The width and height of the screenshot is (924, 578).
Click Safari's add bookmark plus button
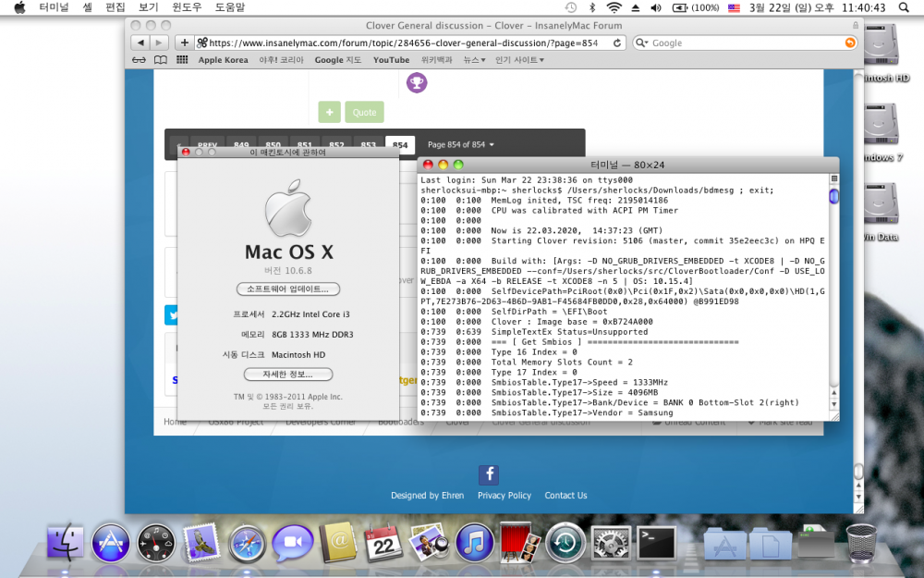(185, 43)
